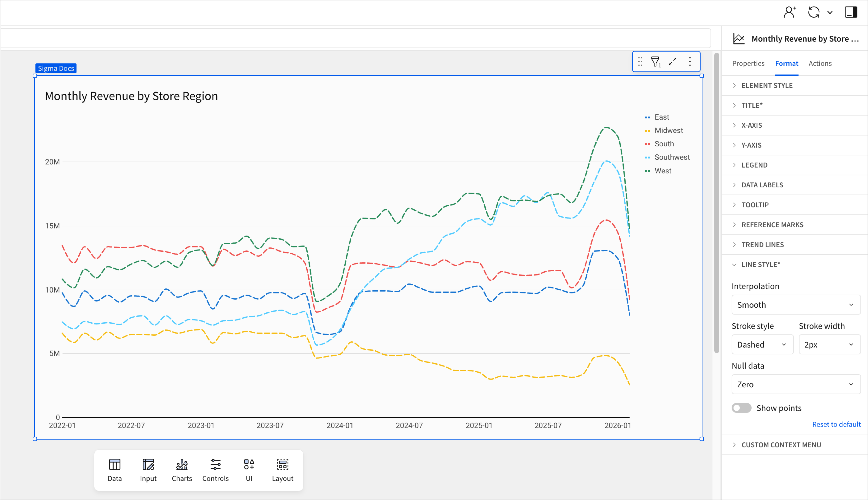Open the Data panel from the toolbar
Image resolution: width=868 pixels, height=500 pixels.
(114, 470)
